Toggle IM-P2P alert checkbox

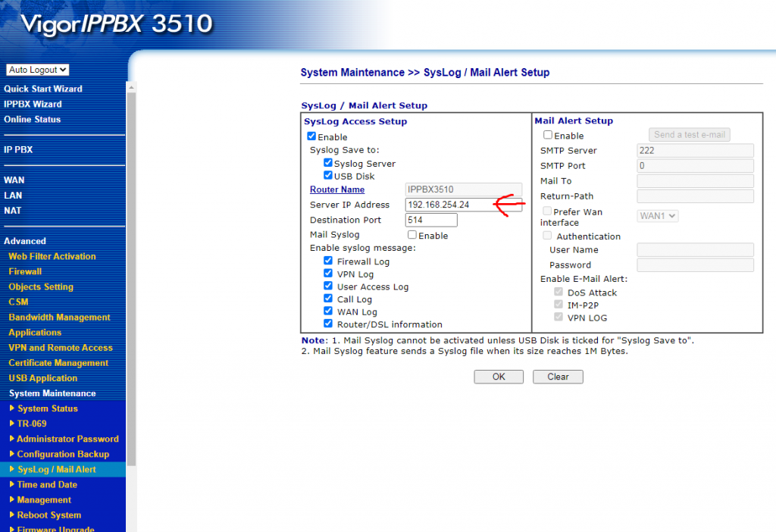click(559, 305)
